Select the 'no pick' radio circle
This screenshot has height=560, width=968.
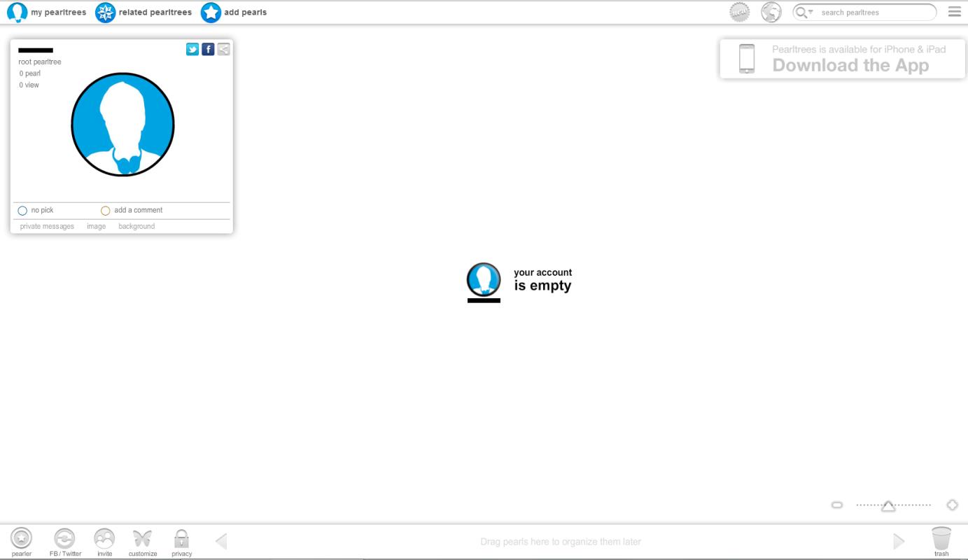pyautogui.click(x=22, y=211)
